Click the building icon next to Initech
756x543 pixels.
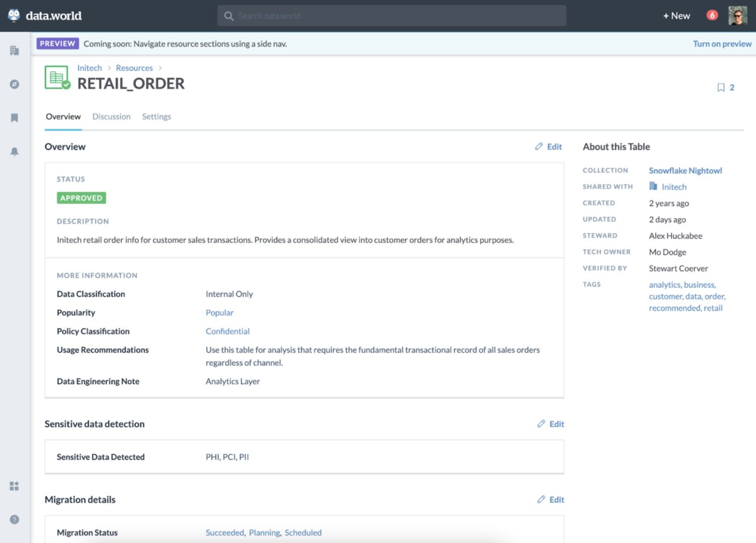click(653, 186)
